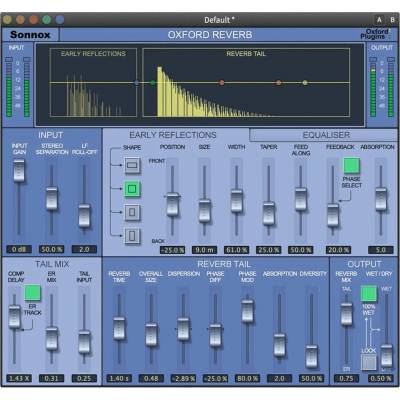This screenshot has width=400, height=400.
Task: Click the LF Roll-Off fader
Action: pos(84,215)
